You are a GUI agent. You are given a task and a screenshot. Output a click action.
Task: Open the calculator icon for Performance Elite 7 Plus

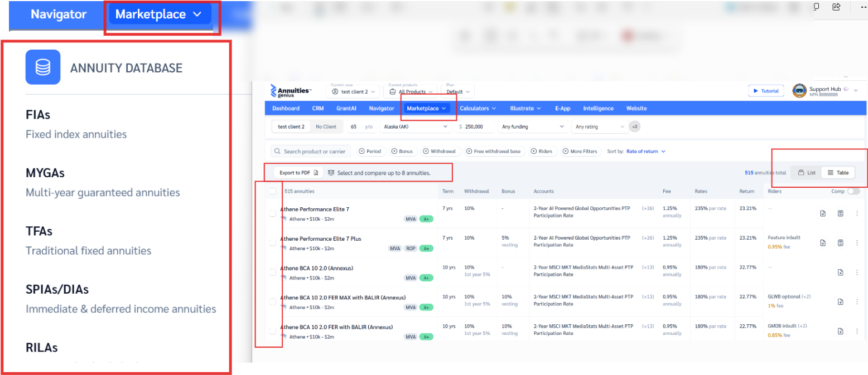click(x=840, y=242)
